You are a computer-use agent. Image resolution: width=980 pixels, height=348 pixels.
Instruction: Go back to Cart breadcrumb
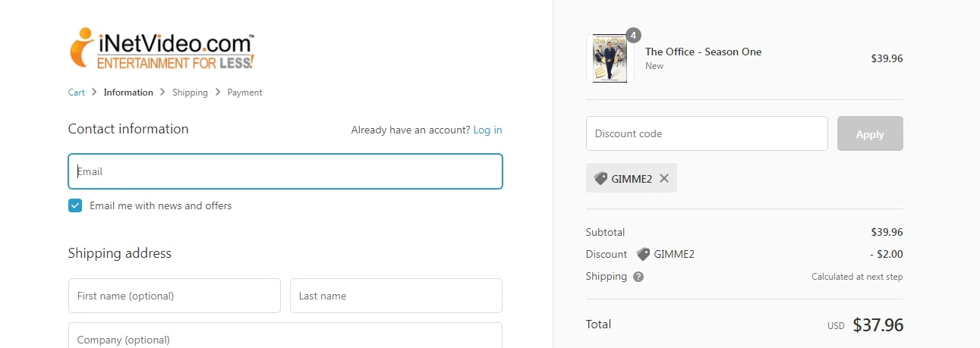coord(77,92)
